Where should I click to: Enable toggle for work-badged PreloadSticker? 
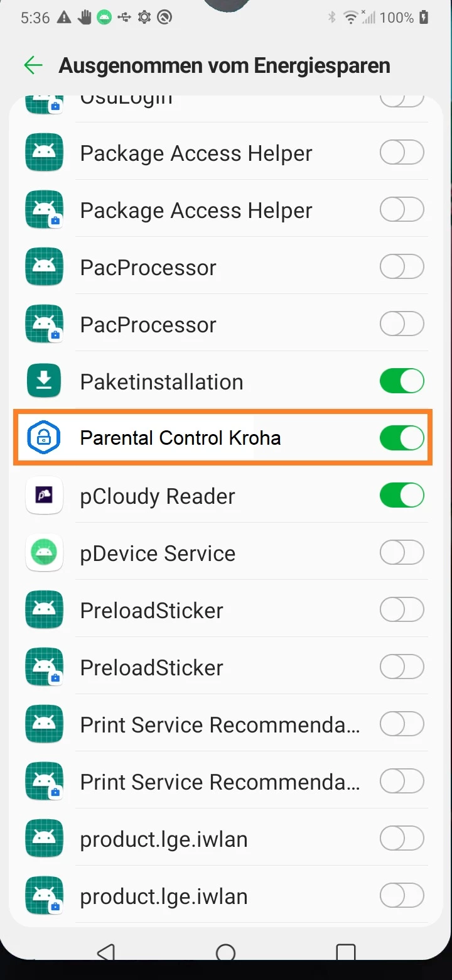tap(402, 667)
